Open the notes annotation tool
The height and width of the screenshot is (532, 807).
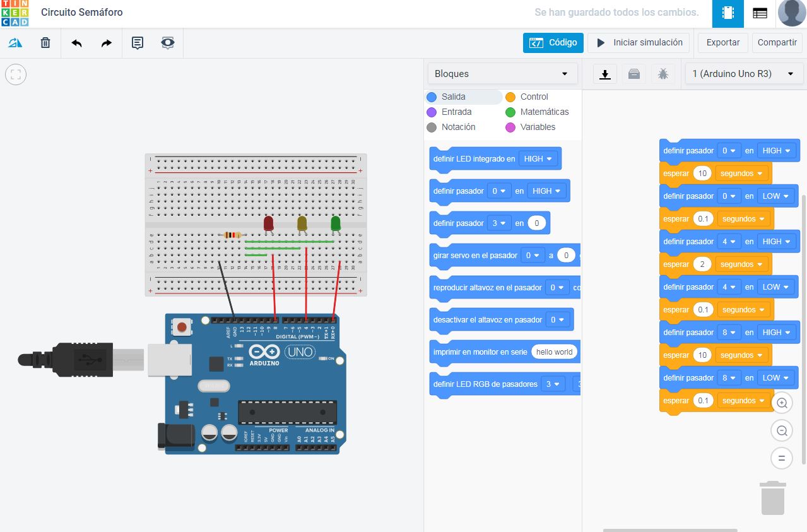[x=137, y=42]
